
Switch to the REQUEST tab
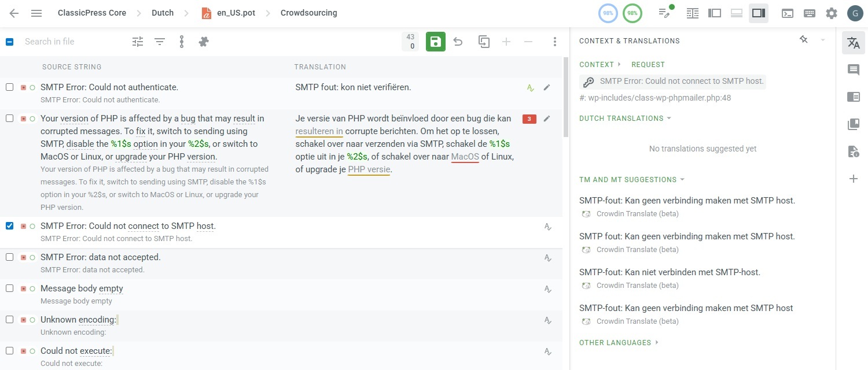click(x=648, y=64)
